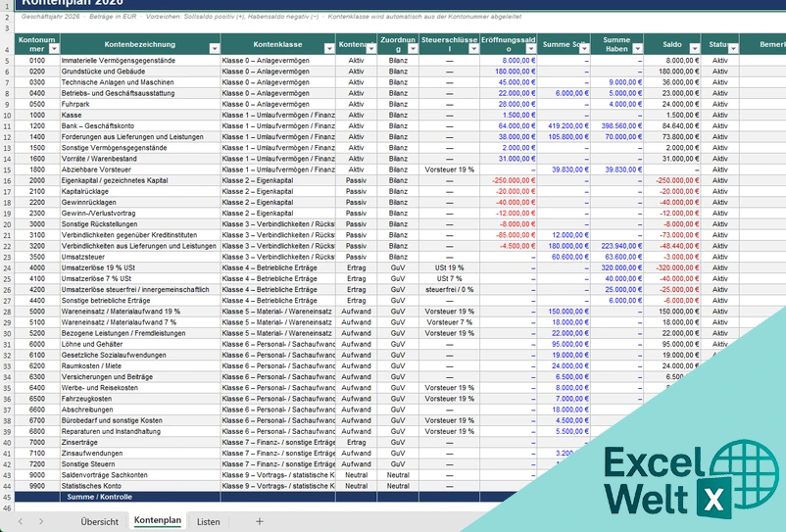Select cell 'Fuhrpark'

(140, 104)
